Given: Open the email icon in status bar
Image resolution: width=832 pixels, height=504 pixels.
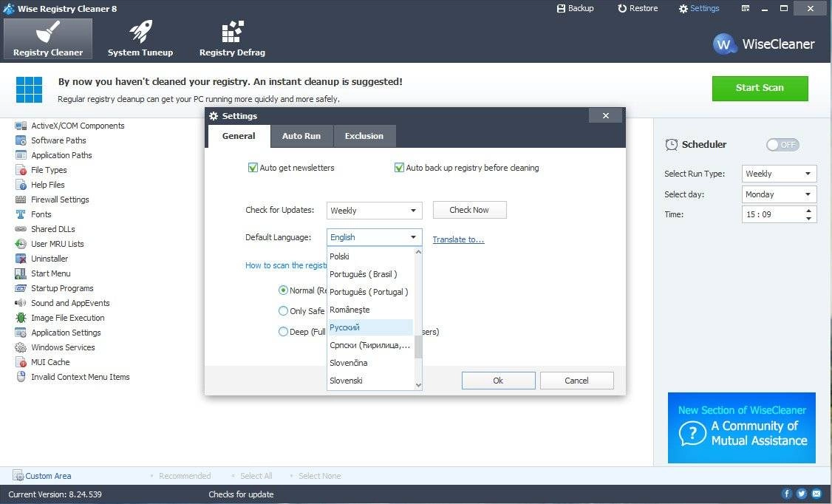Looking at the screenshot, I should [816, 494].
